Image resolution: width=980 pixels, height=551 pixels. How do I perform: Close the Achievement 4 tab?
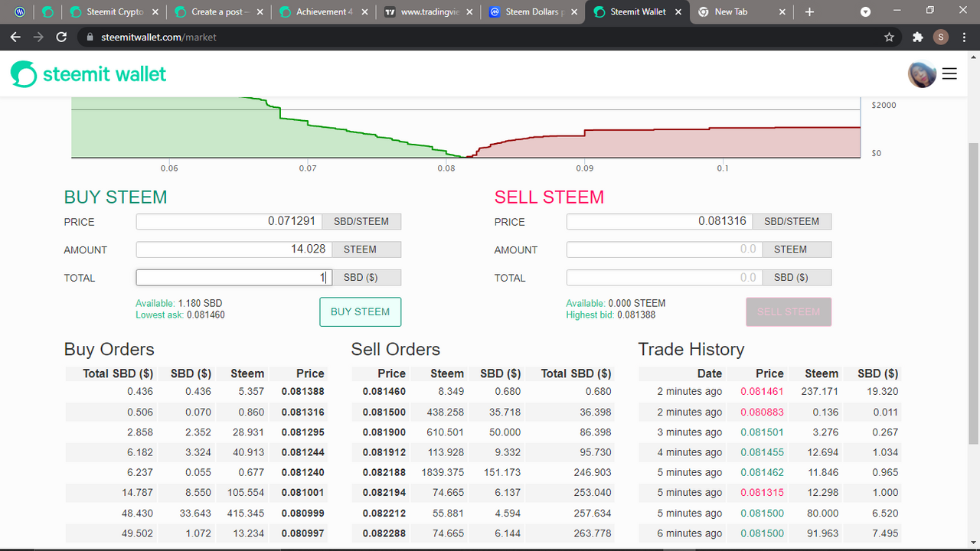364,12
